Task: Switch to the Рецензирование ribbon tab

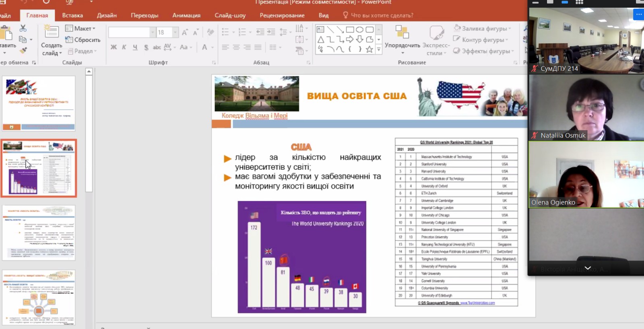Action: tap(282, 15)
